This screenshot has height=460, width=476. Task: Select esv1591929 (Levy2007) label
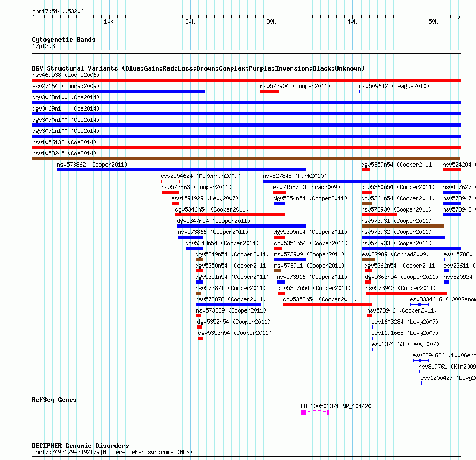[x=205, y=198]
